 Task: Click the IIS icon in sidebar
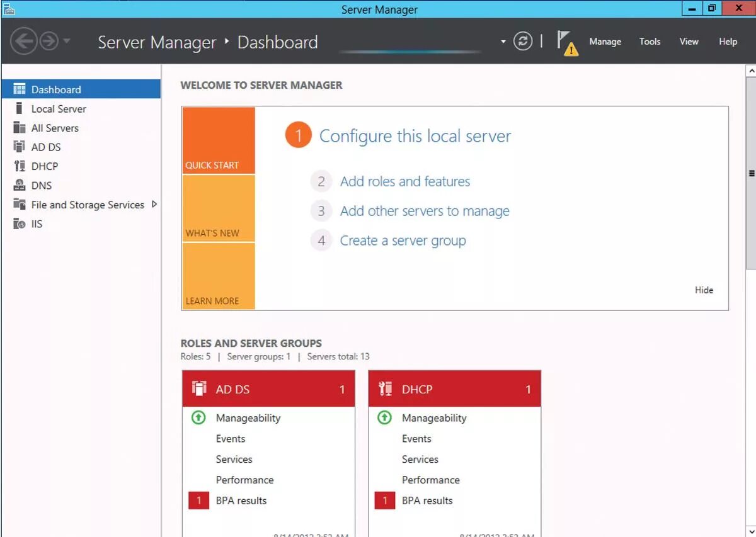[x=20, y=223]
